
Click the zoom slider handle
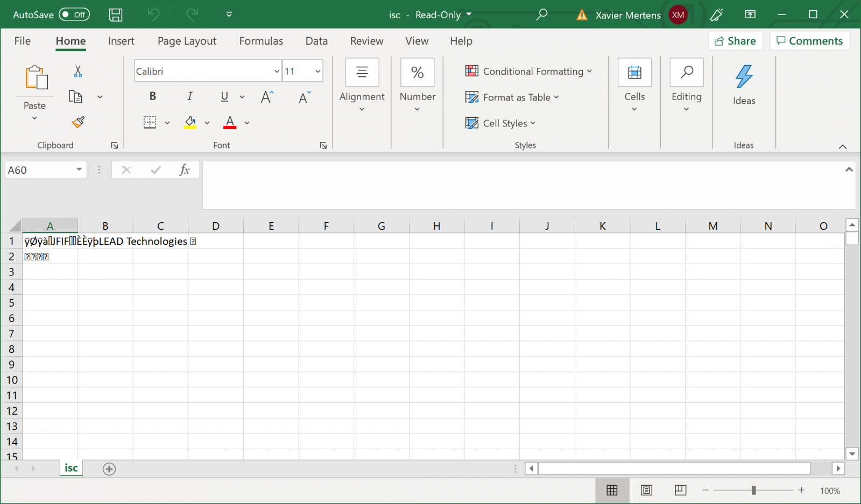753,490
